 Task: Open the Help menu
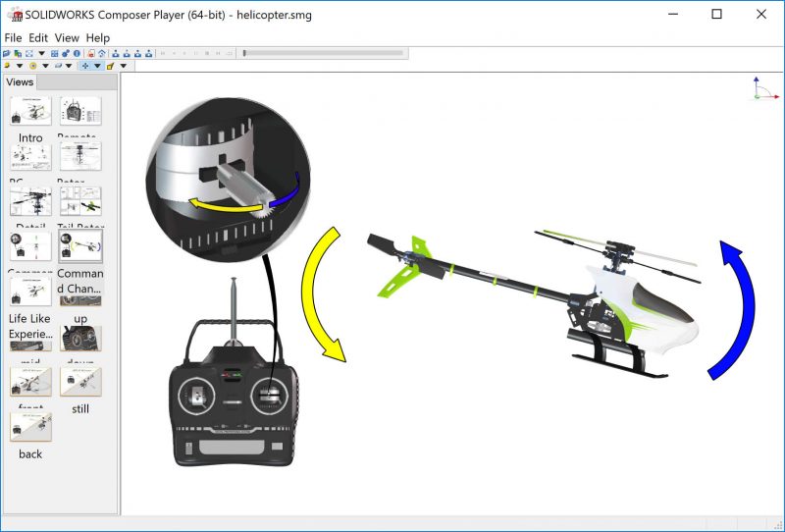click(97, 38)
